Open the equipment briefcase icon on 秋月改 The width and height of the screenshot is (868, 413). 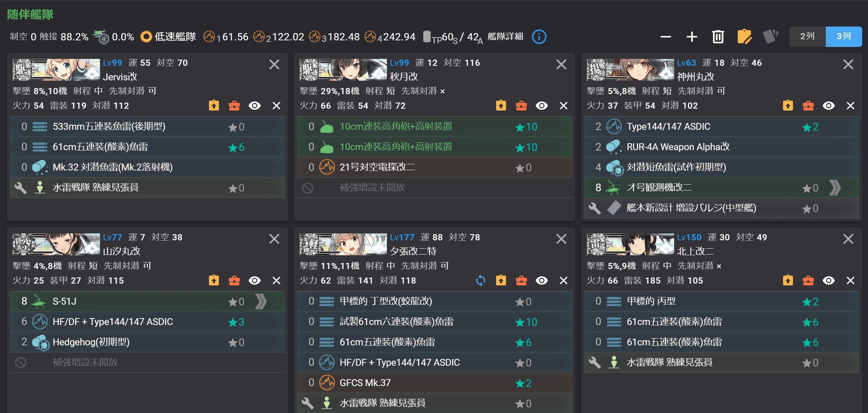click(x=521, y=105)
